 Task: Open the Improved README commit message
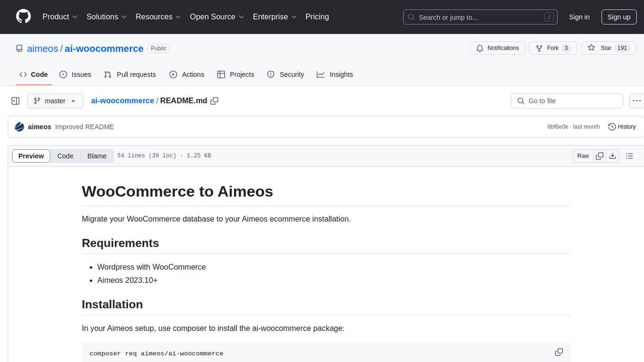coord(84,127)
